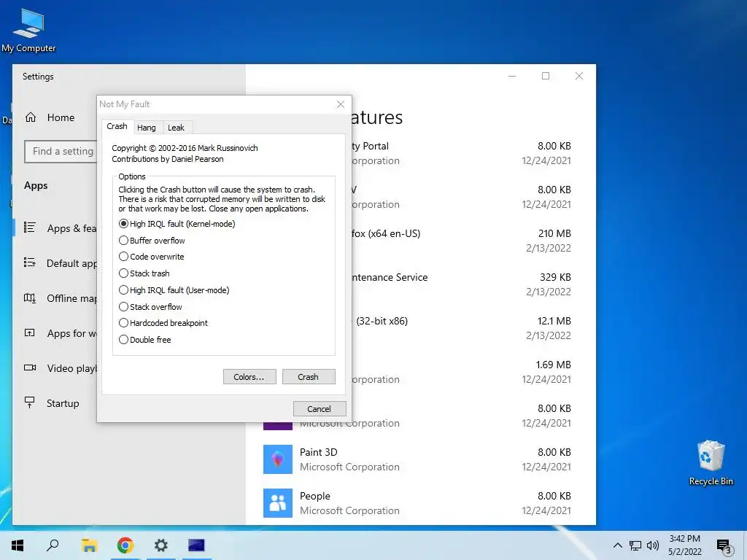Open File Explorer from taskbar
The image size is (747, 560).
pyautogui.click(x=89, y=545)
